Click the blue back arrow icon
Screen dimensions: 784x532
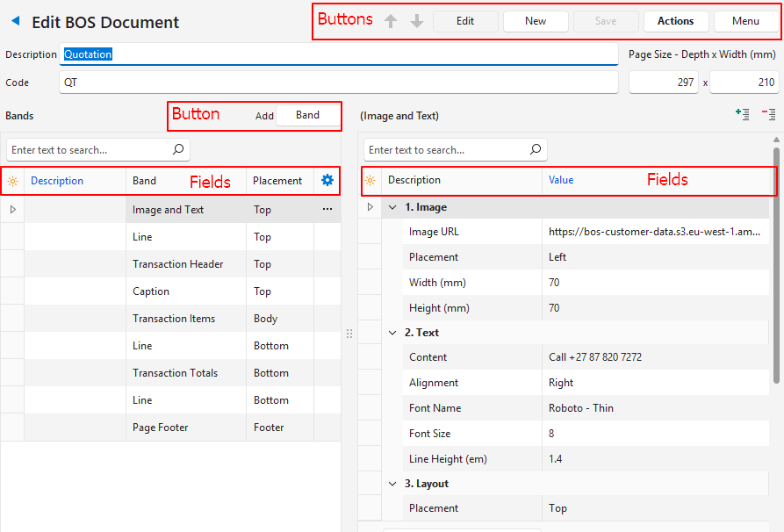pyautogui.click(x=16, y=21)
